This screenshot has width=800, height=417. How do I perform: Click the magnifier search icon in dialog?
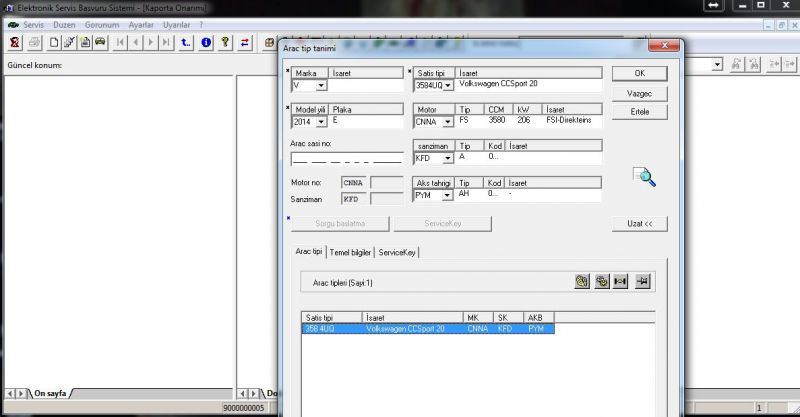point(644,177)
